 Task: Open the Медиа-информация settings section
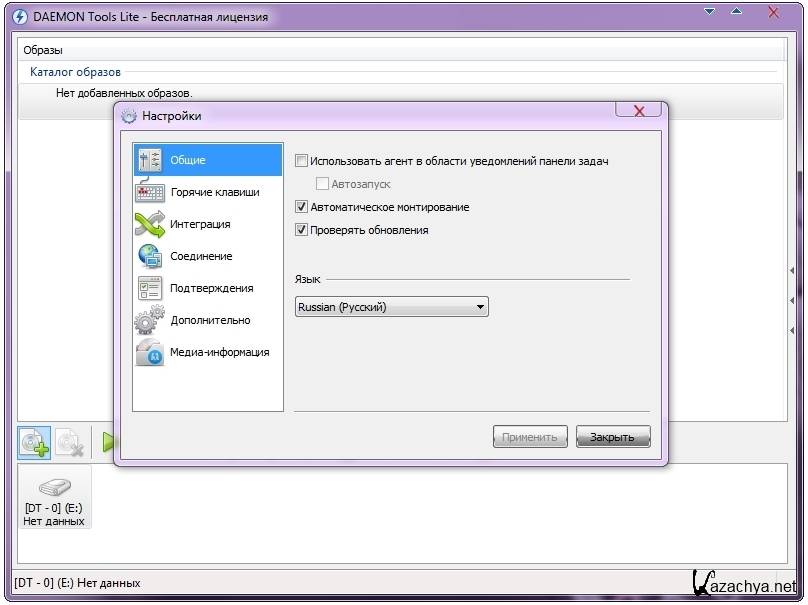click(218, 352)
